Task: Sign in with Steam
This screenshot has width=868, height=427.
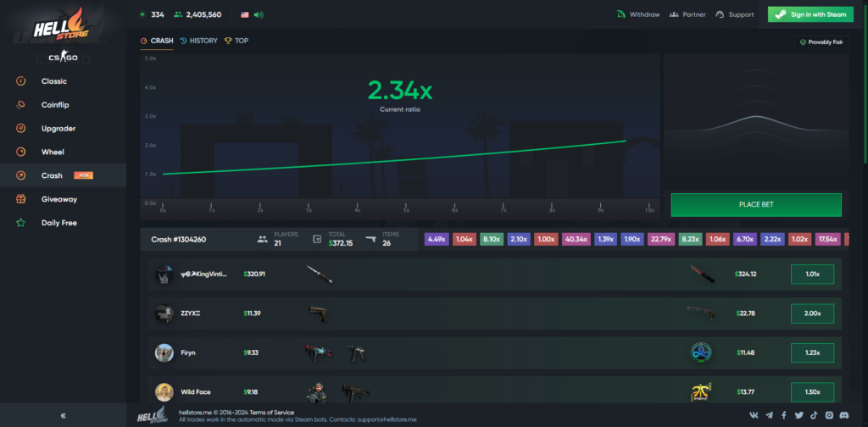Action: coord(810,14)
